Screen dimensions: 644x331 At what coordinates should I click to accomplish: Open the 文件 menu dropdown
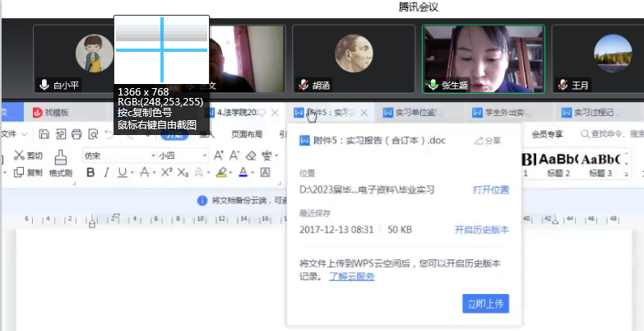[x=14, y=134]
